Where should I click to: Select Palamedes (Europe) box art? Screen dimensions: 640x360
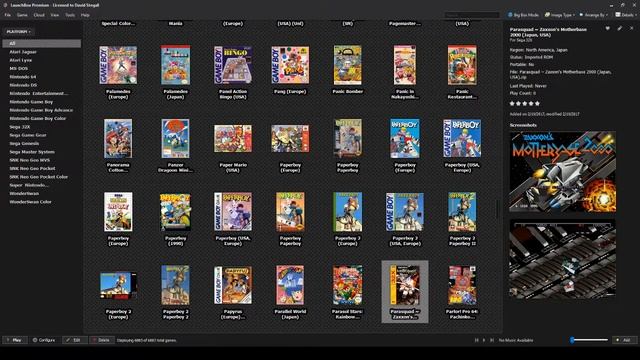coord(118,65)
